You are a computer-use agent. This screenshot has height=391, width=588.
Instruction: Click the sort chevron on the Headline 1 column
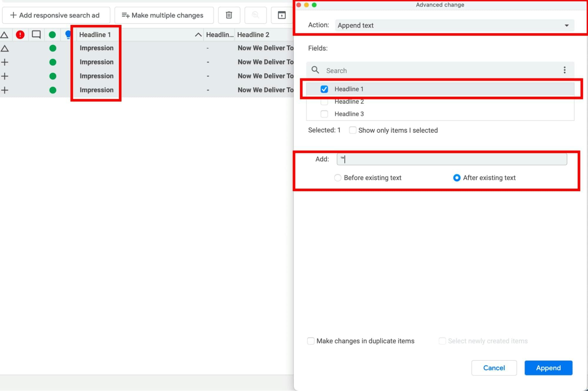tap(198, 34)
